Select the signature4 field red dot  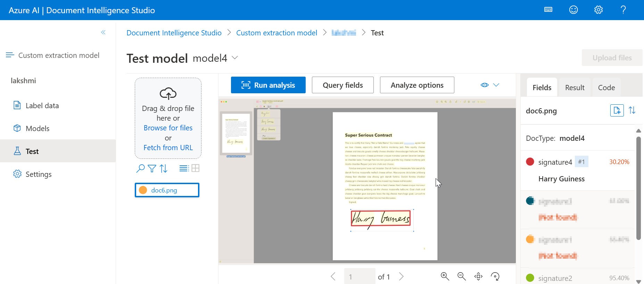(x=530, y=162)
